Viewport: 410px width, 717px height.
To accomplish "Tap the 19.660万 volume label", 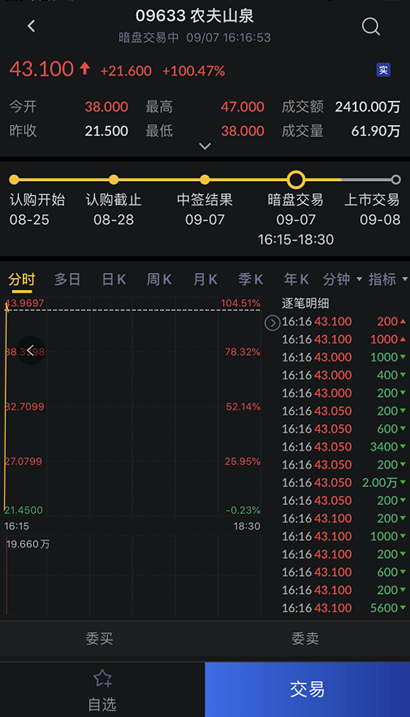I will [28, 544].
